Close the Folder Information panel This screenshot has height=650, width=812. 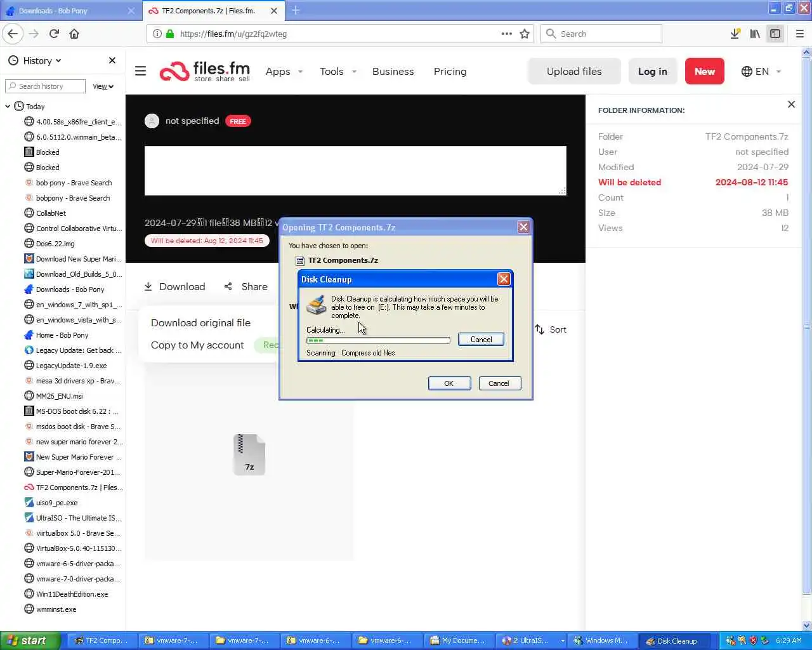tap(791, 104)
